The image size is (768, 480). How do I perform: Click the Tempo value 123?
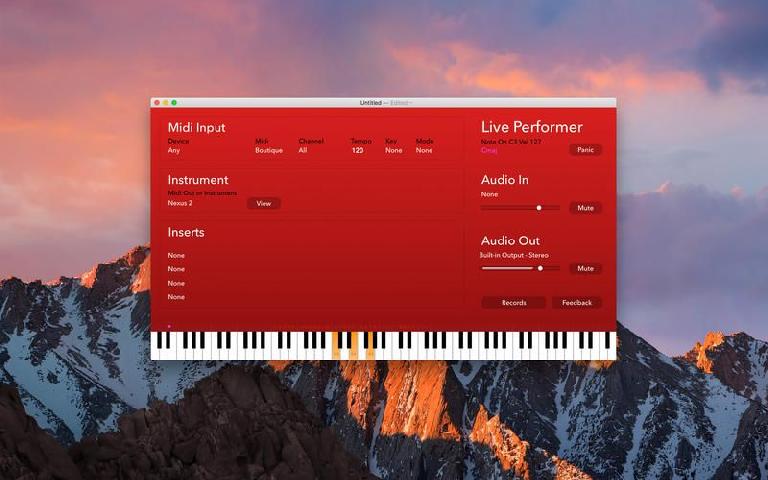358,150
